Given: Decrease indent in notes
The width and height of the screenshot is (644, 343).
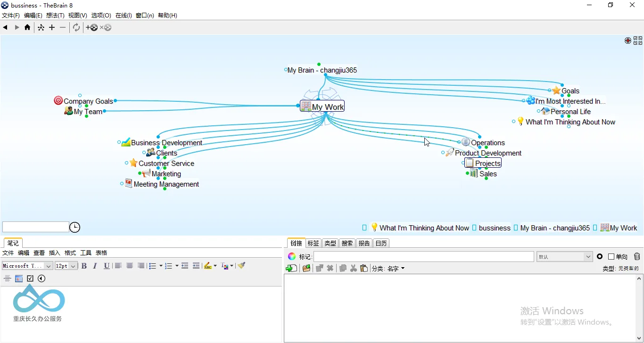Looking at the screenshot, I should click(185, 266).
